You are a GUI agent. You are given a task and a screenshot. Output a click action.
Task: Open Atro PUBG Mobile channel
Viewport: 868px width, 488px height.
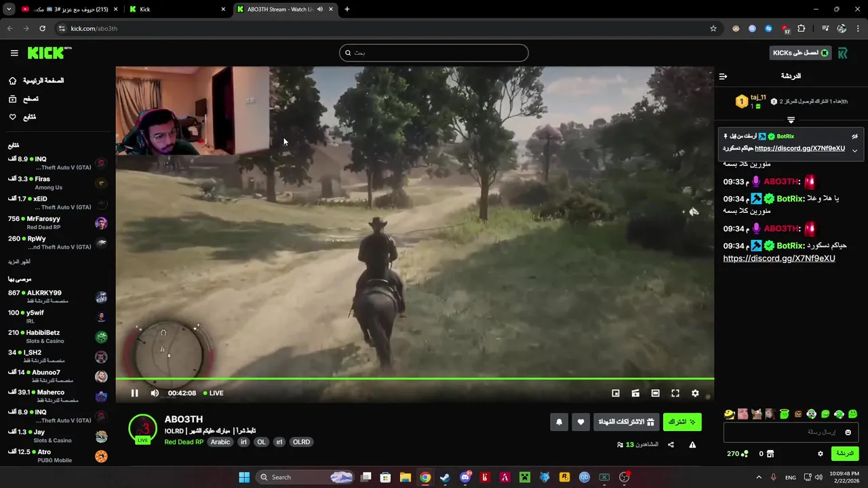tap(57, 455)
